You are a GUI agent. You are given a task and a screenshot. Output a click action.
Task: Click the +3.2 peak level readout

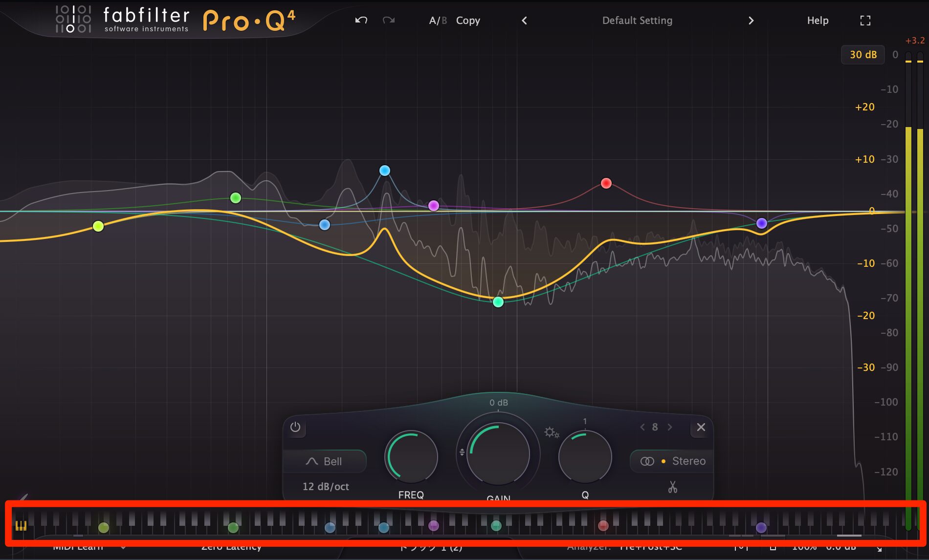coord(915,41)
